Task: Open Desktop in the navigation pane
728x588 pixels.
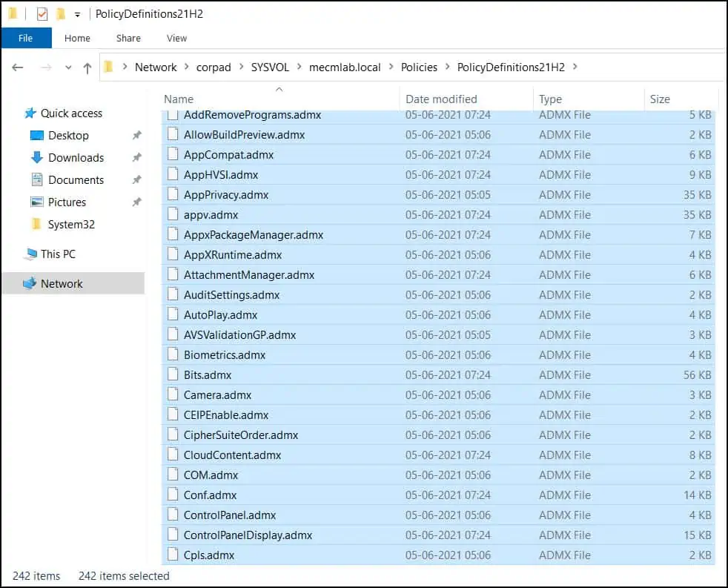Action: pyautogui.click(x=68, y=136)
